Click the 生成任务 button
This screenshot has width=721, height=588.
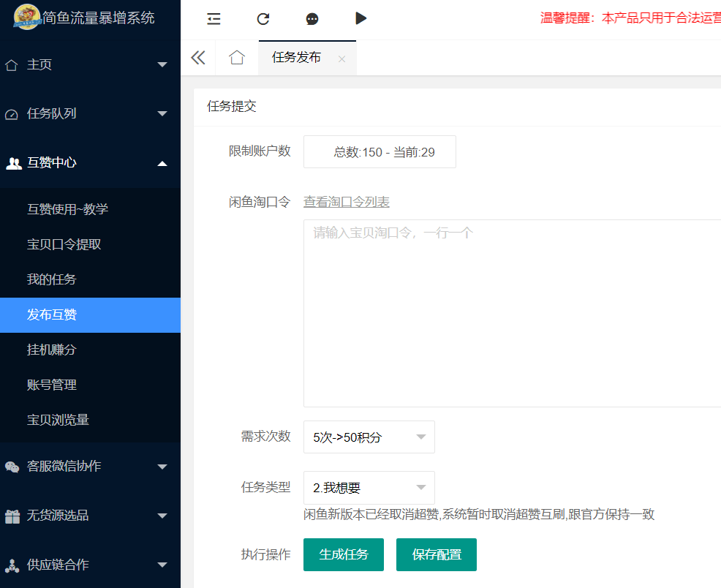[344, 554]
